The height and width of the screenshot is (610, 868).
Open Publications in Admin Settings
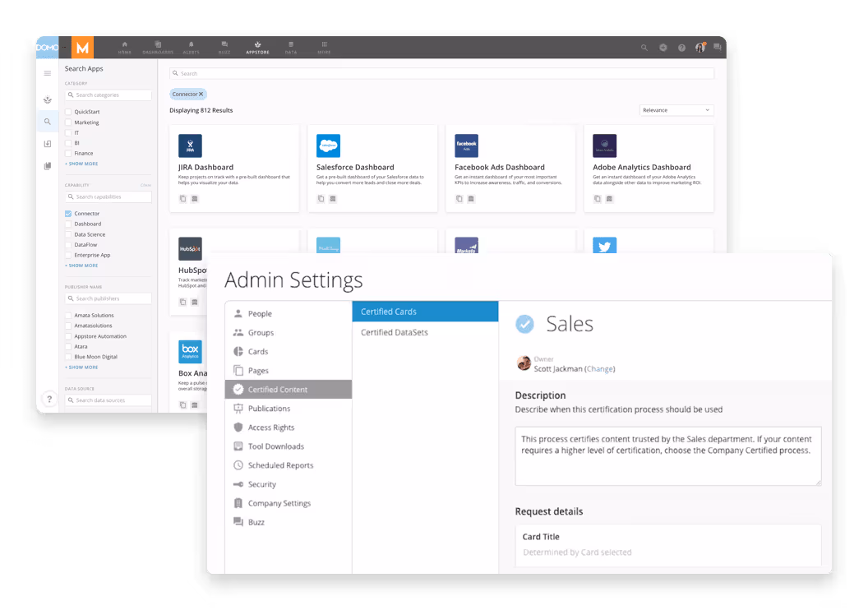289,409
